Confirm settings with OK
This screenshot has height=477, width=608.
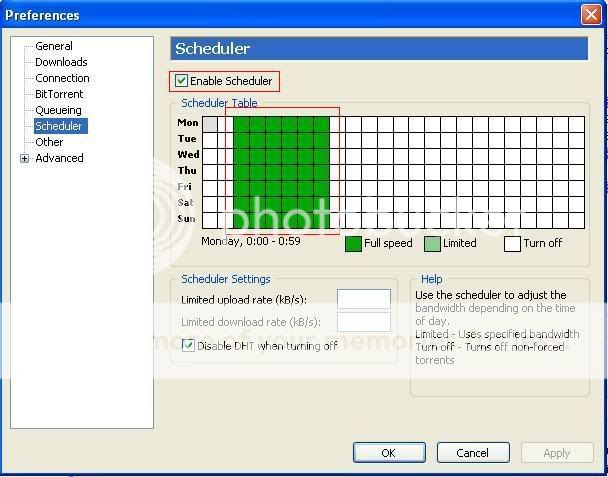point(389,453)
